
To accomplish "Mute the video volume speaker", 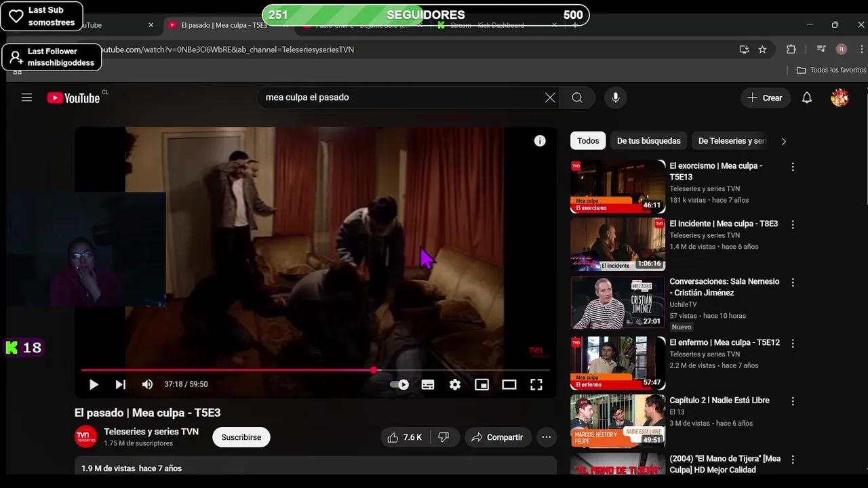I will coord(147,384).
